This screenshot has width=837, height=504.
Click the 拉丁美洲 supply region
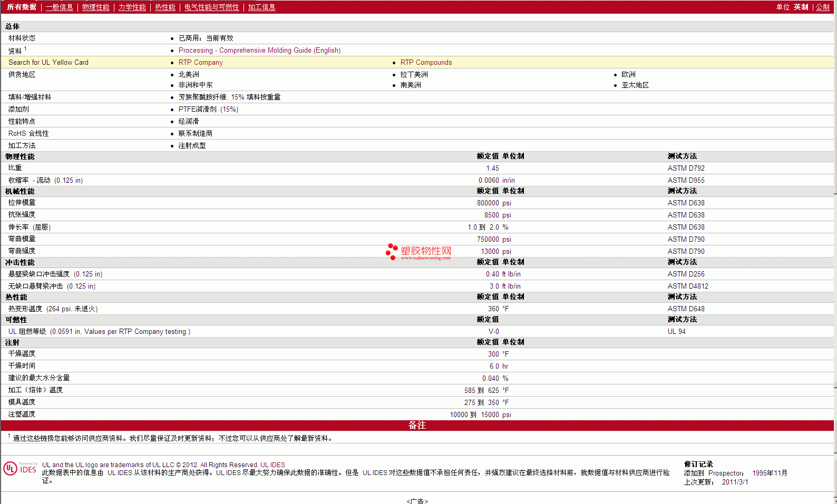click(x=414, y=75)
